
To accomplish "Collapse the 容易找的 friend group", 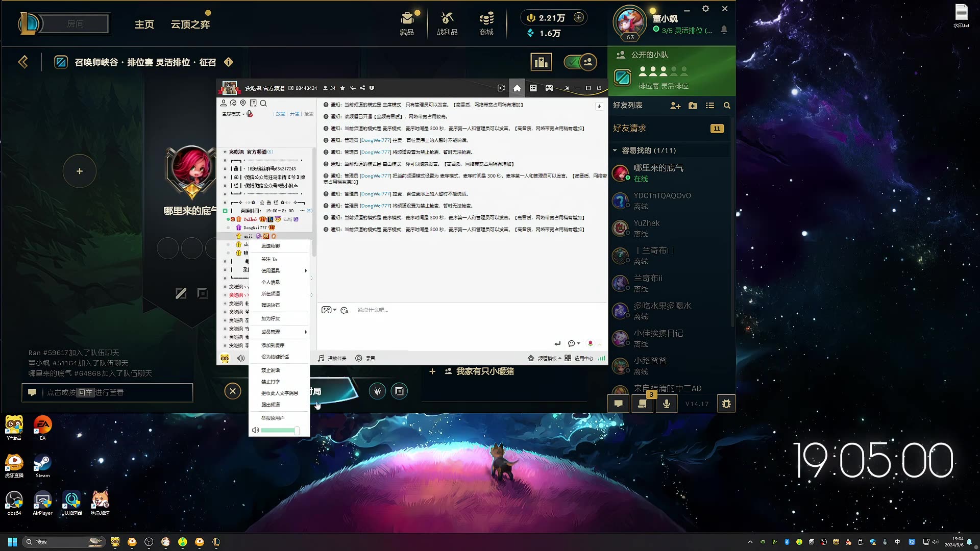I will click(615, 151).
